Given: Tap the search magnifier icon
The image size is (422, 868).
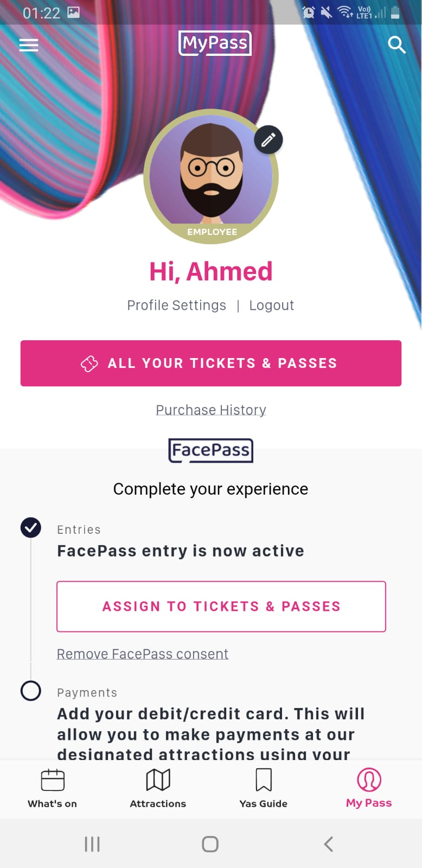Looking at the screenshot, I should point(397,45).
